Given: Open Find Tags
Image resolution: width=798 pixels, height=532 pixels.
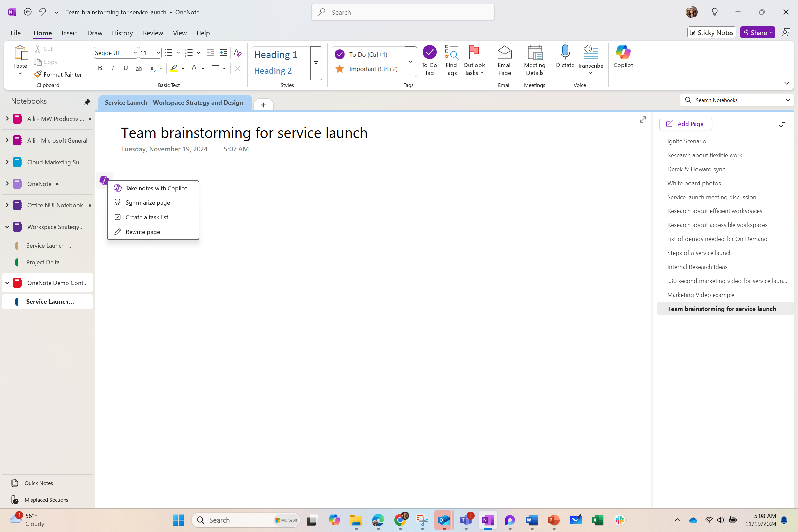Looking at the screenshot, I should pos(451,58).
